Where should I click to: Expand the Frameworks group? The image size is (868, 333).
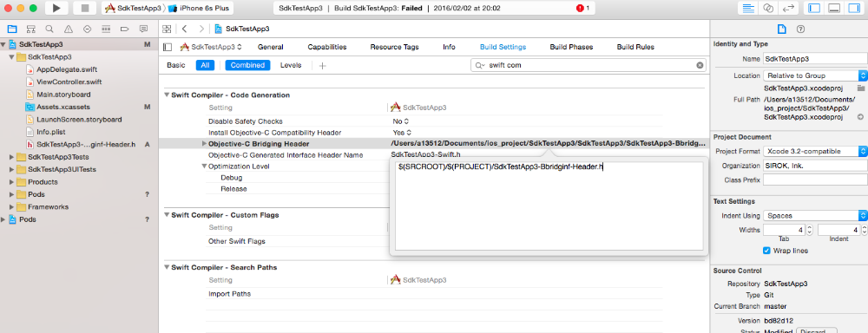coord(12,207)
